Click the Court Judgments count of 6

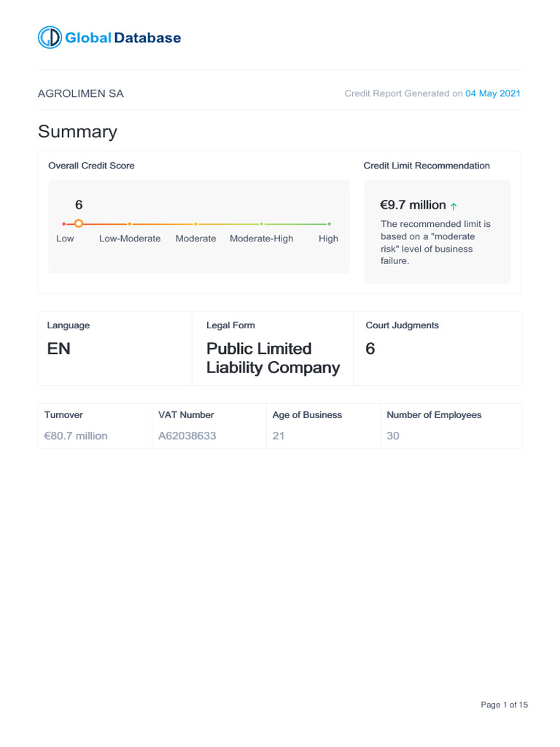(x=370, y=349)
